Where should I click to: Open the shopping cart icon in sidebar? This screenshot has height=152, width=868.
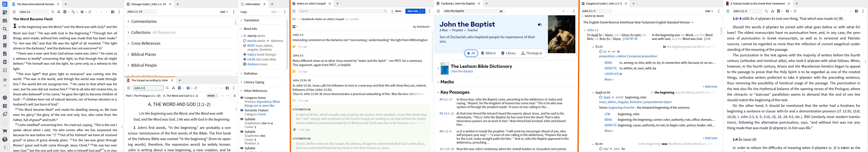[x=5, y=131]
